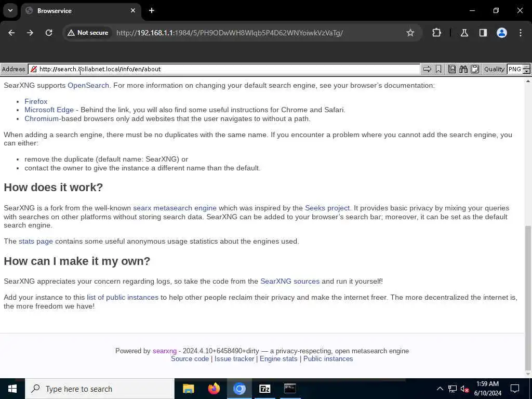Open the Browservice clipboard icon
This screenshot has width=532, height=399.
tap(475, 69)
